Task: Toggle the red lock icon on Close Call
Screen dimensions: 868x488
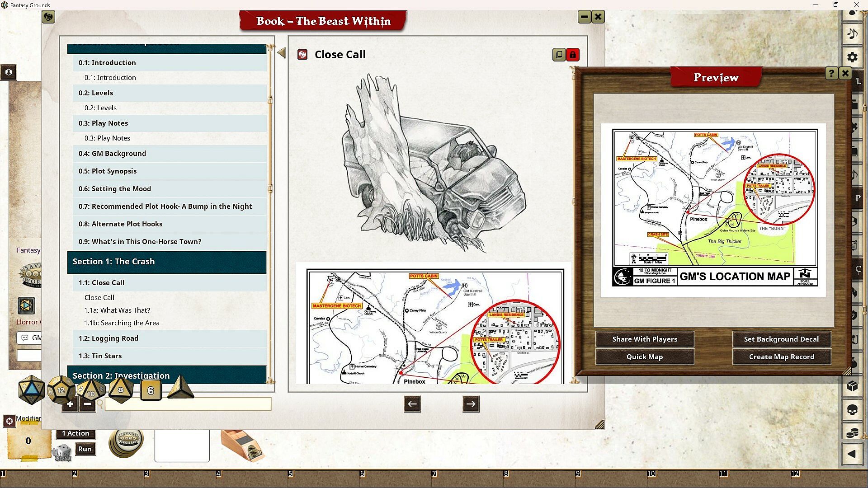Action: [573, 55]
